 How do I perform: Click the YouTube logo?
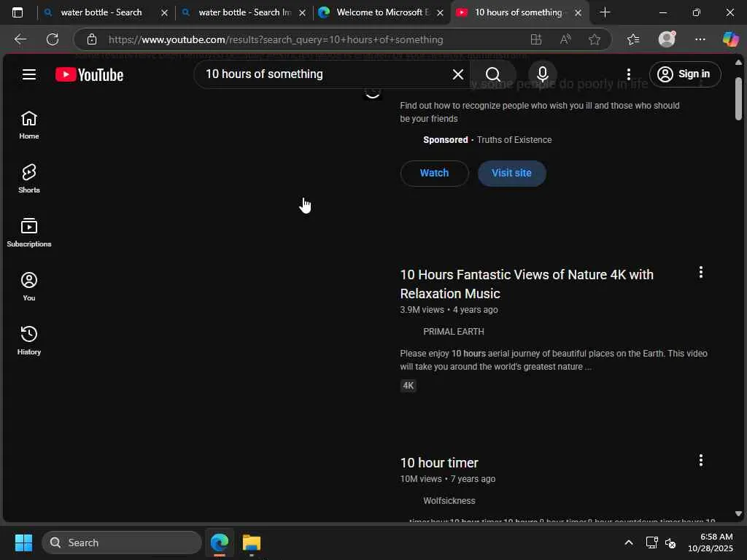89,75
